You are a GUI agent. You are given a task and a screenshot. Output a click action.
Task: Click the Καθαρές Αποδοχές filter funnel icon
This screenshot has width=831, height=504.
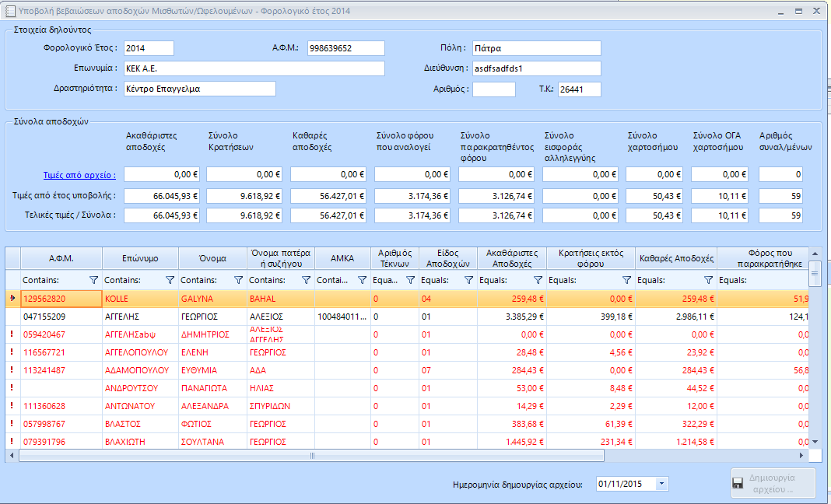tap(708, 280)
